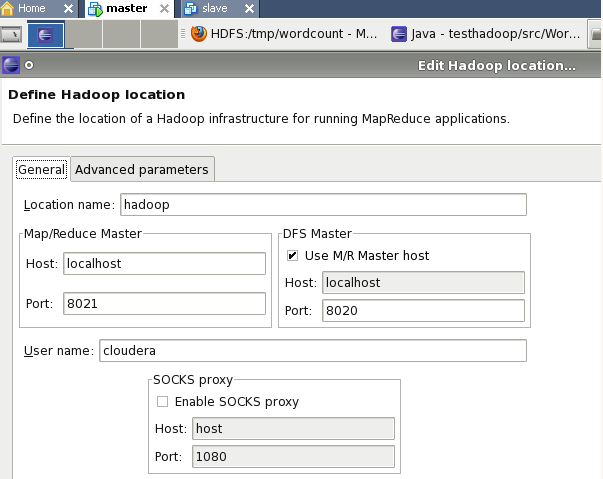
Task: Toggle the Use M/R Master host checkbox
Action: point(293,256)
